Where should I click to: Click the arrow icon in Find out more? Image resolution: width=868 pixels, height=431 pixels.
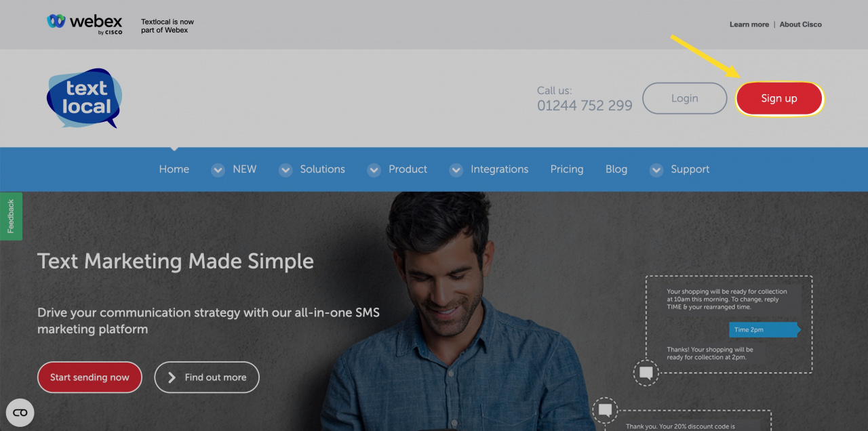tap(172, 377)
